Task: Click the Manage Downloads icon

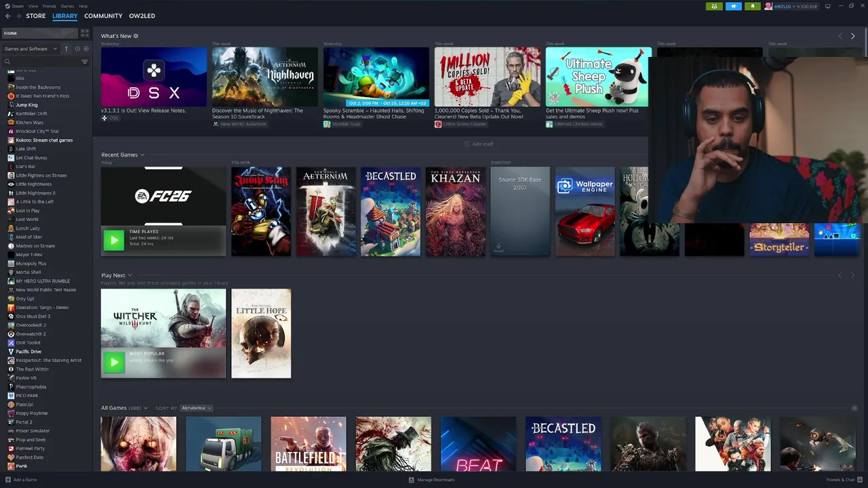Action: (411, 480)
